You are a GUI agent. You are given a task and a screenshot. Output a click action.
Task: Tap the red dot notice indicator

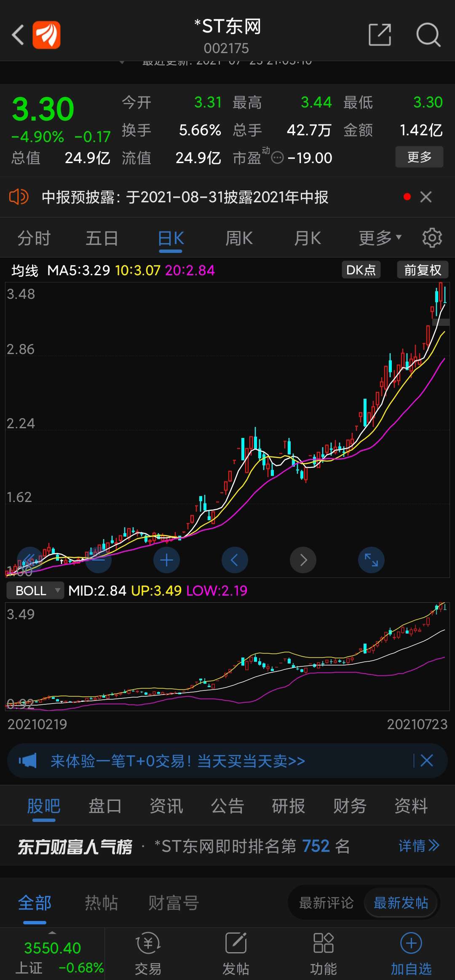tap(407, 197)
